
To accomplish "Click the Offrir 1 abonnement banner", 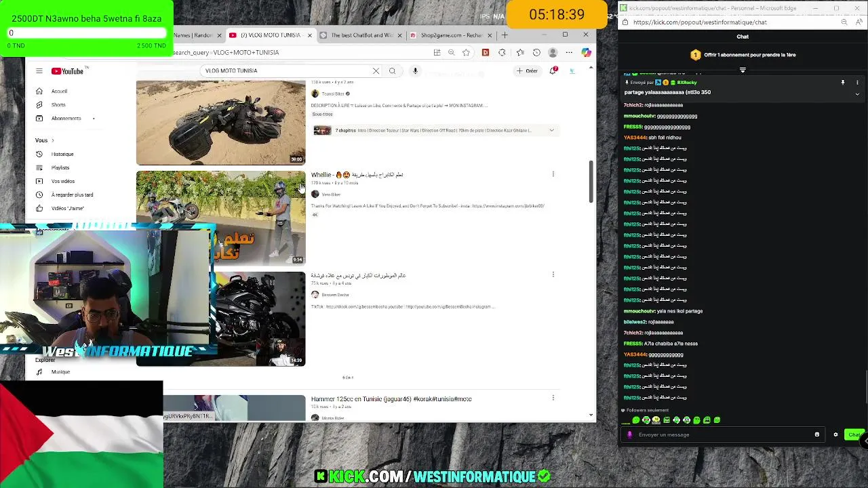I will tap(743, 55).
